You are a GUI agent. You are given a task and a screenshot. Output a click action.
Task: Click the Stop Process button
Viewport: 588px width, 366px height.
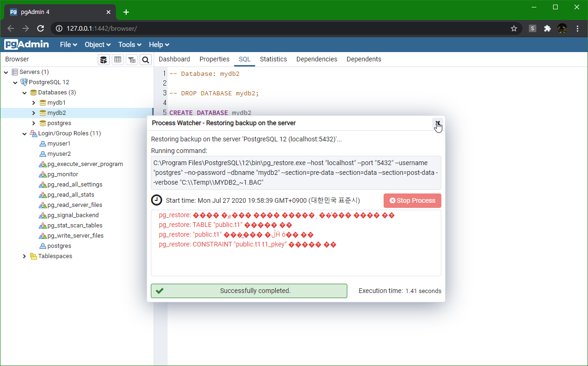[412, 200]
